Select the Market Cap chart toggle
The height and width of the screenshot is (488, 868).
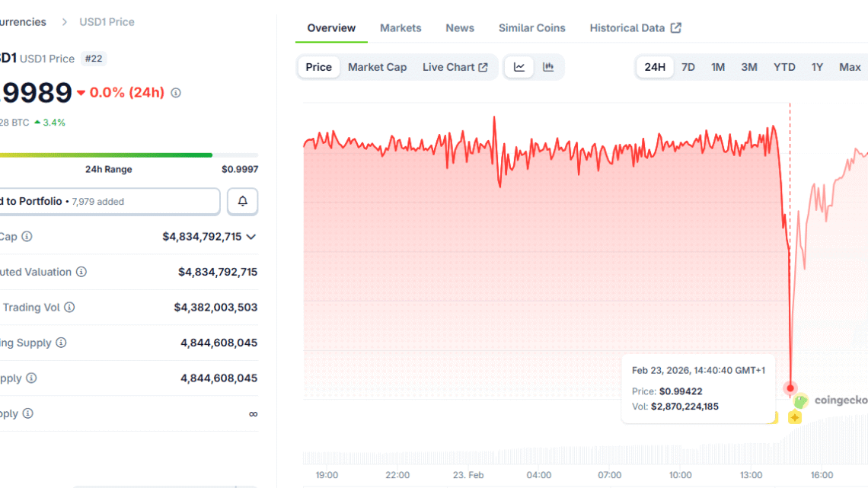377,67
